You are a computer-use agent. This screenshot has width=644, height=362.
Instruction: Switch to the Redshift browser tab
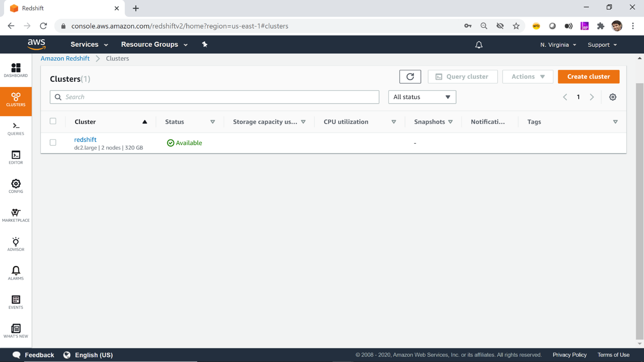click(x=63, y=8)
